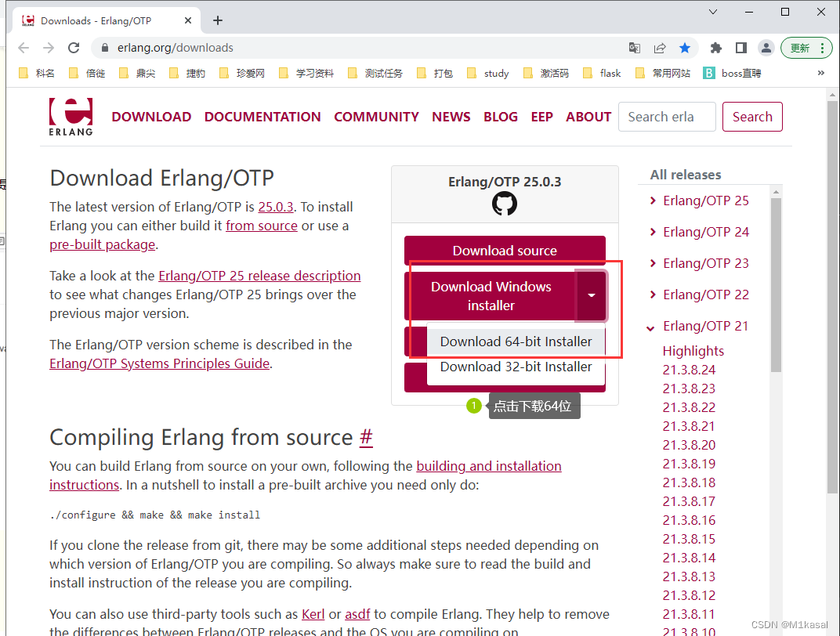Open the study bookmark folder
This screenshot has width=840, height=636.
(x=488, y=73)
